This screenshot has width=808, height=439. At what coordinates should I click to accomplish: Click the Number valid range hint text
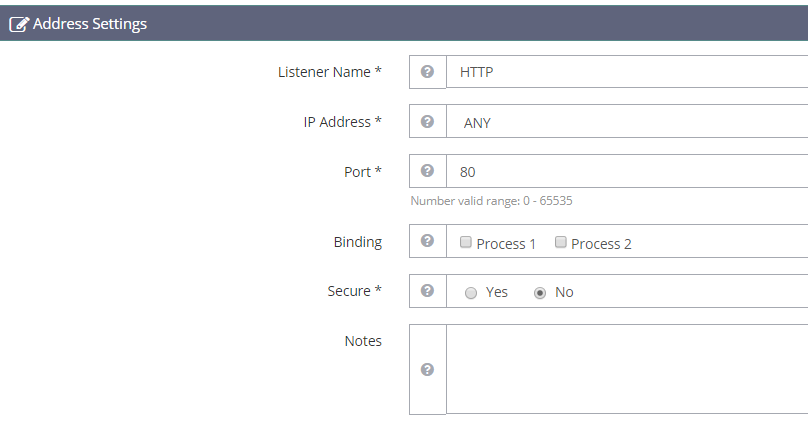click(491, 201)
